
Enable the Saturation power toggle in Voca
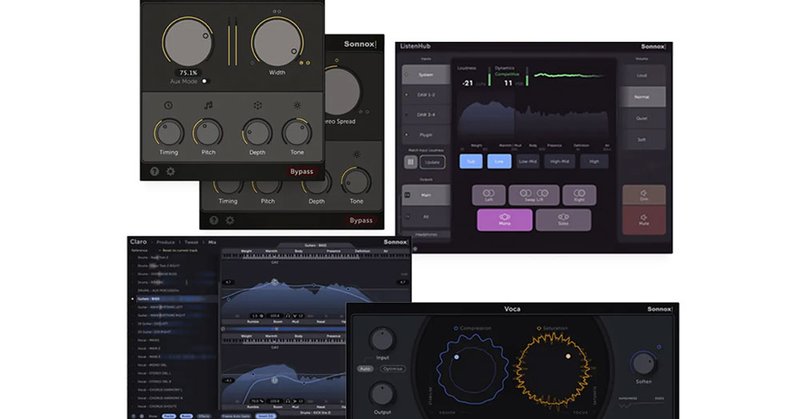[539, 328]
